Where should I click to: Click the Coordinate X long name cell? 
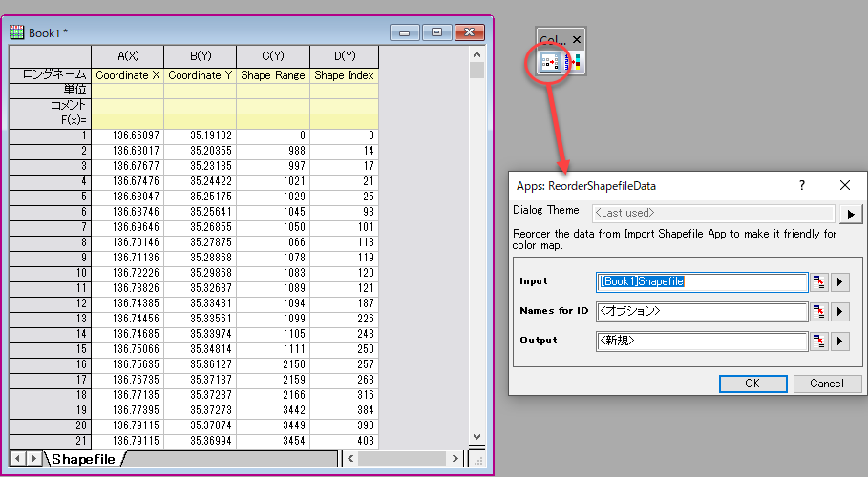(x=128, y=75)
